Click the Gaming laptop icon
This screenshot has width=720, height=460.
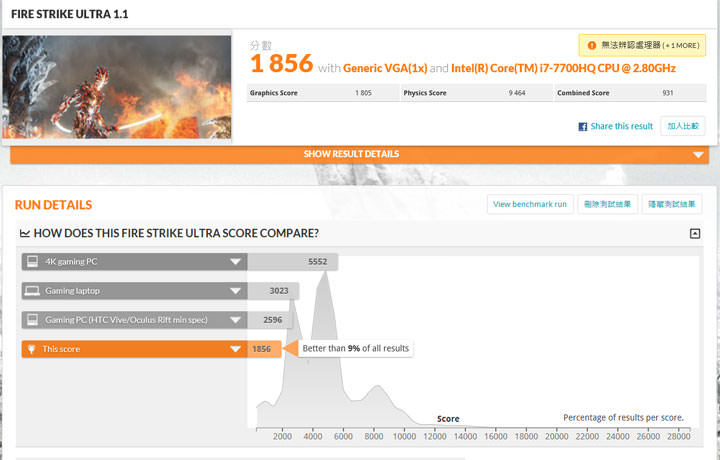click(32, 291)
